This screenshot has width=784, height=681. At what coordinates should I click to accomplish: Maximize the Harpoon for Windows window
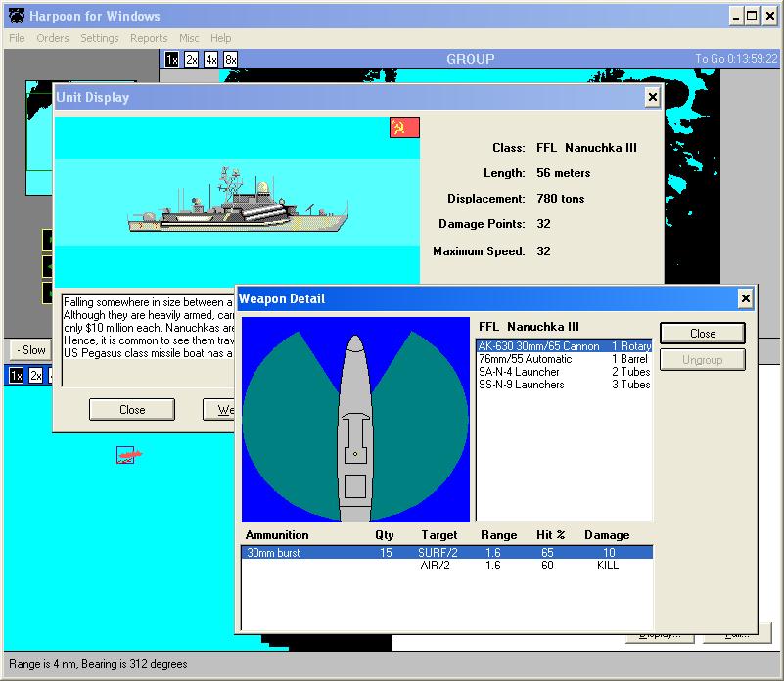[752, 16]
